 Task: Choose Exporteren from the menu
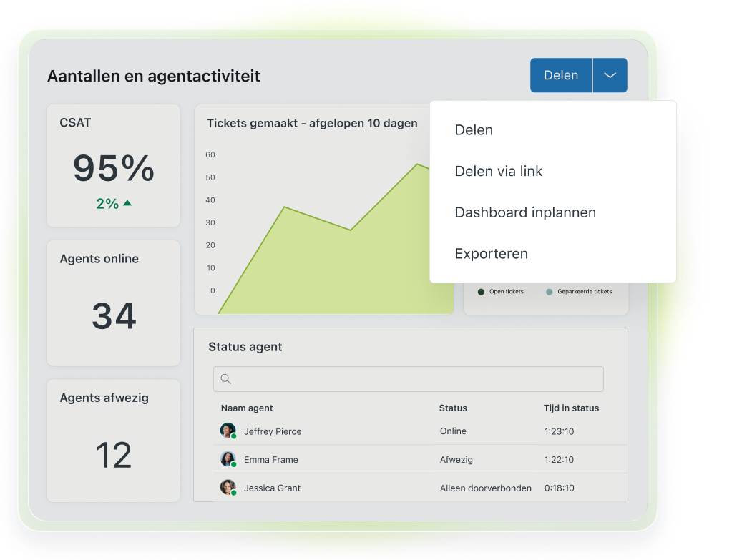pyautogui.click(x=492, y=254)
